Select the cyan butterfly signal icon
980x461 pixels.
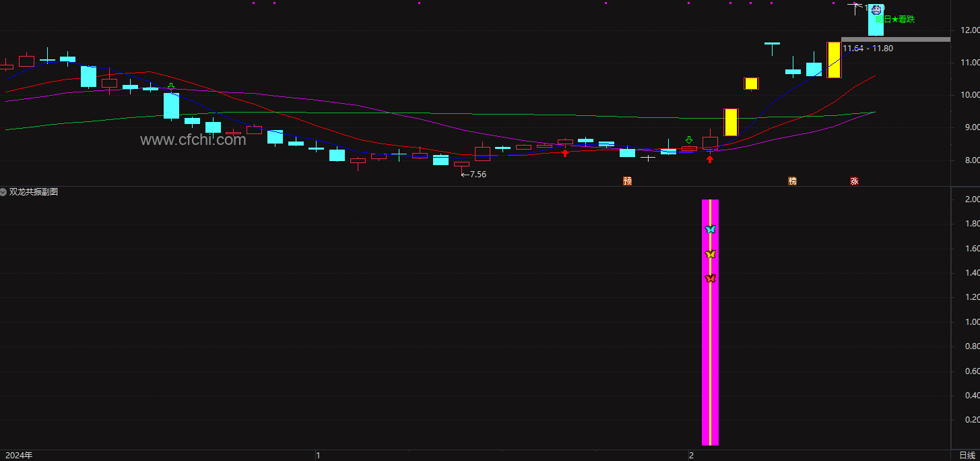(x=710, y=229)
